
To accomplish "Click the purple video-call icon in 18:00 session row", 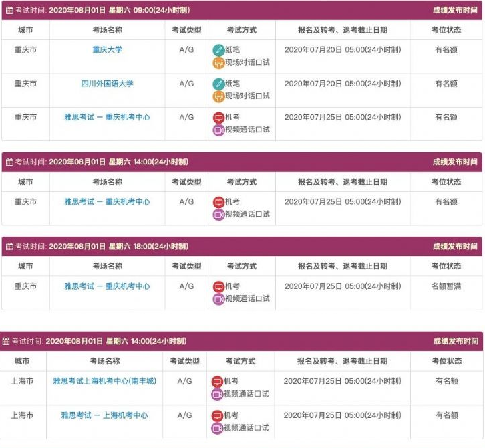I will [218, 299].
